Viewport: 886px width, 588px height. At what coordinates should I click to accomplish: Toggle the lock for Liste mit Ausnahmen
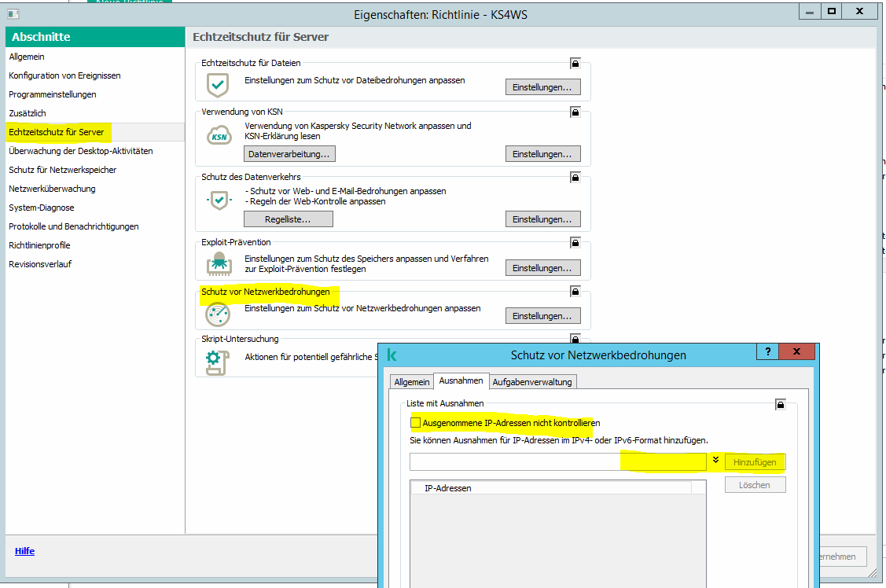click(780, 405)
